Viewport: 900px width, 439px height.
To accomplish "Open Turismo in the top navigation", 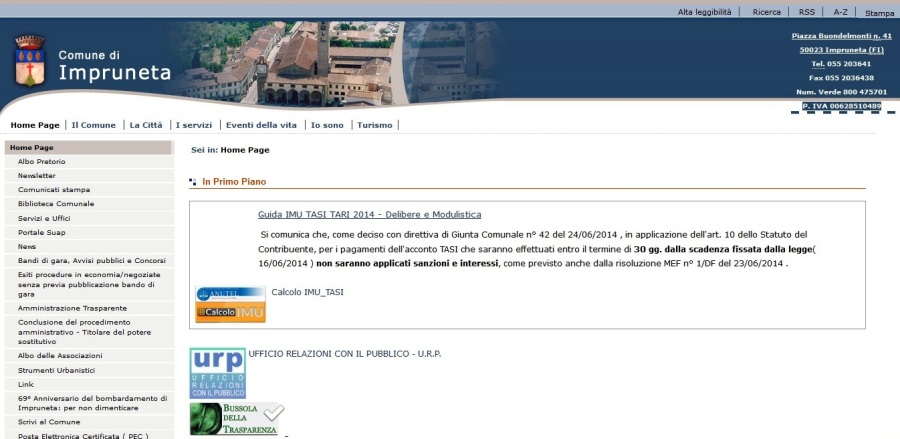I will pyautogui.click(x=375, y=125).
